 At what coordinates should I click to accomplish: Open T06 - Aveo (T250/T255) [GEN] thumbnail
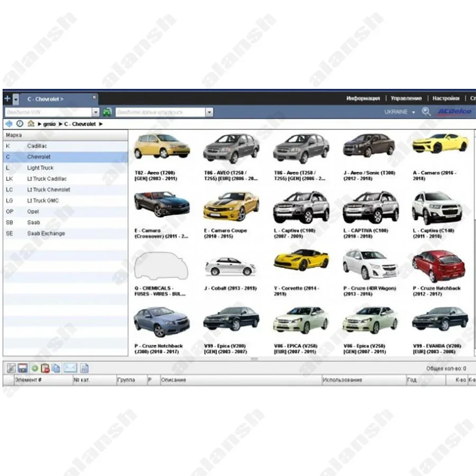point(301,148)
